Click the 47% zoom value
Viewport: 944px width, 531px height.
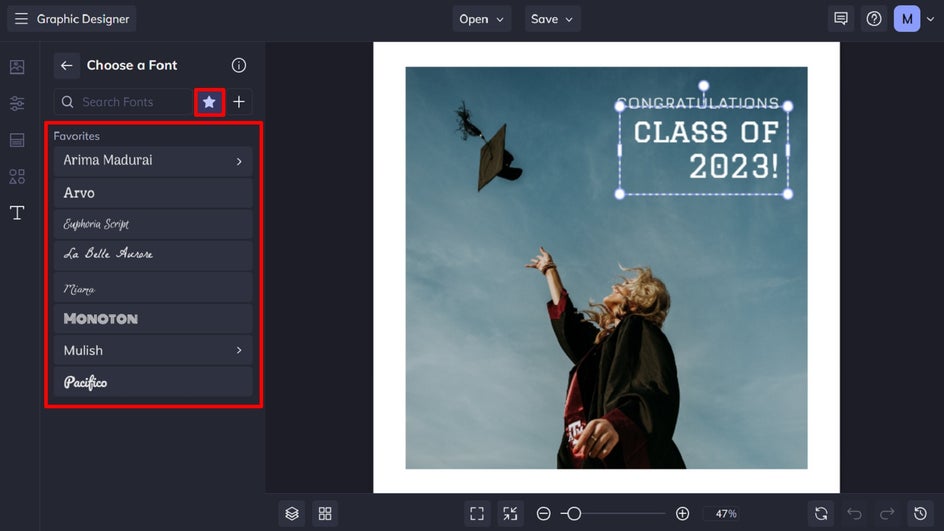coord(726,514)
